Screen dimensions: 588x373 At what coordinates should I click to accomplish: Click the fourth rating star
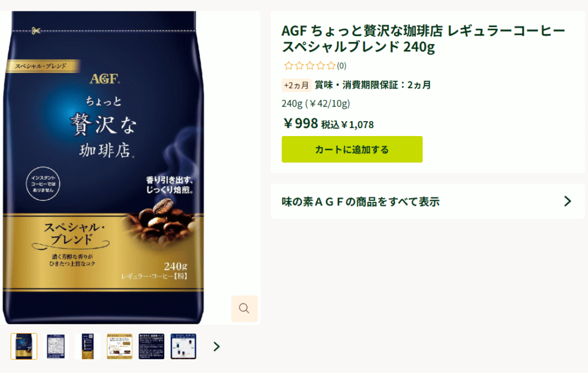(320, 66)
